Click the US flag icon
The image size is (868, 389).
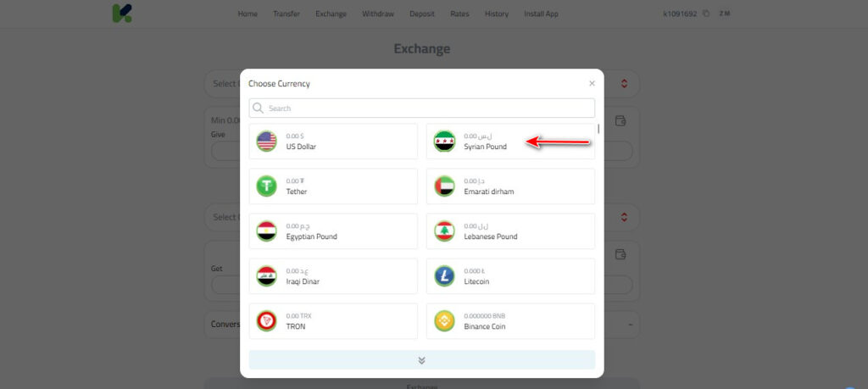click(266, 141)
